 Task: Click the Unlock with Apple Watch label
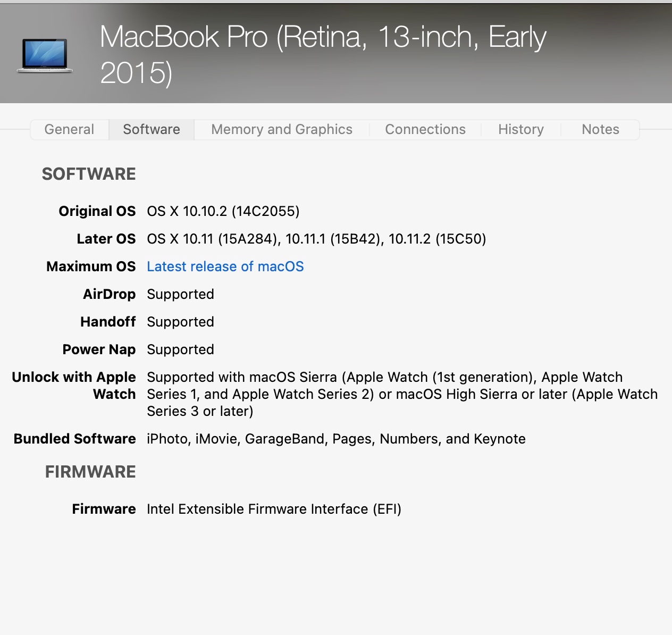tap(74, 386)
